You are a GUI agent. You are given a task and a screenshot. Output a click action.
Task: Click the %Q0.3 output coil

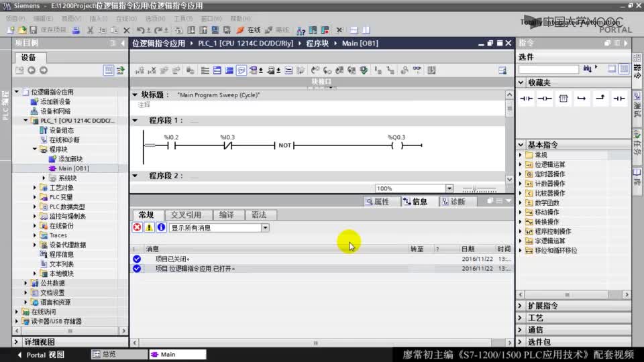point(396,145)
